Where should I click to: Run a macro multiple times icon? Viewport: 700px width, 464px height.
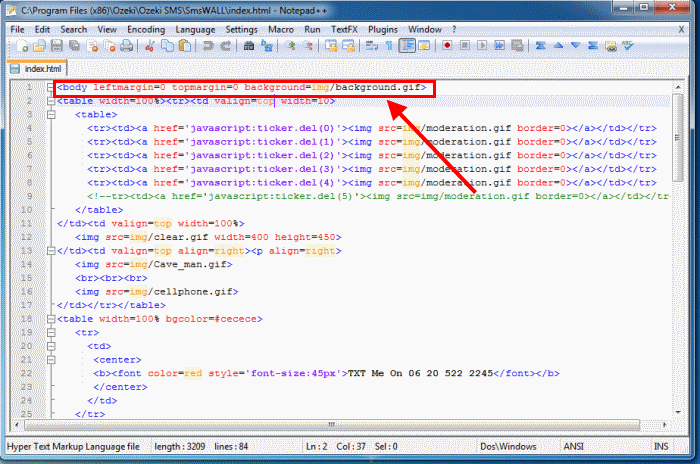pyautogui.click(x=500, y=46)
